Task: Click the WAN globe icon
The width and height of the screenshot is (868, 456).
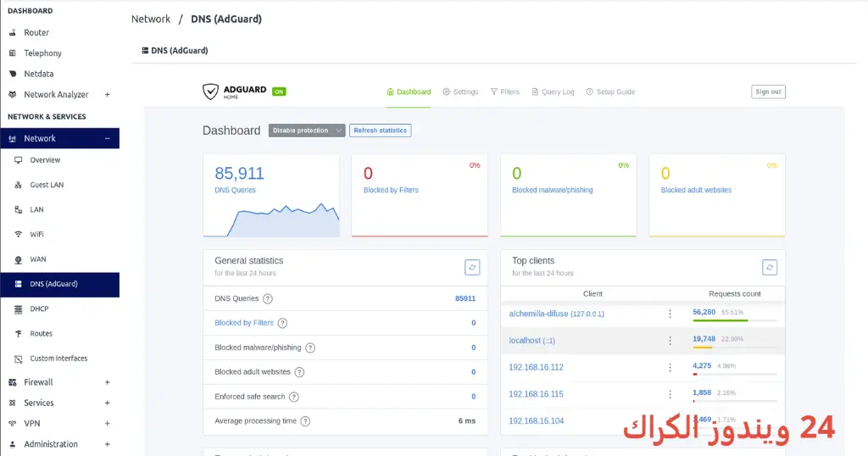Action: tap(19, 259)
